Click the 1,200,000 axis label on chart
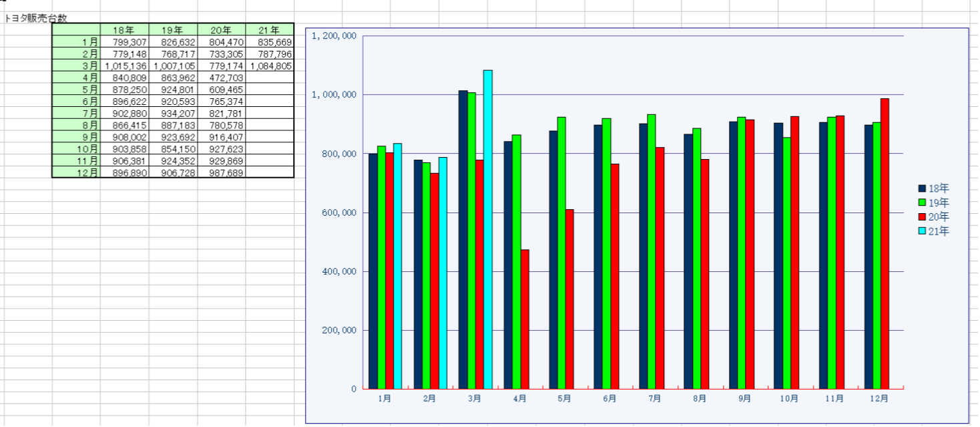 click(x=334, y=36)
